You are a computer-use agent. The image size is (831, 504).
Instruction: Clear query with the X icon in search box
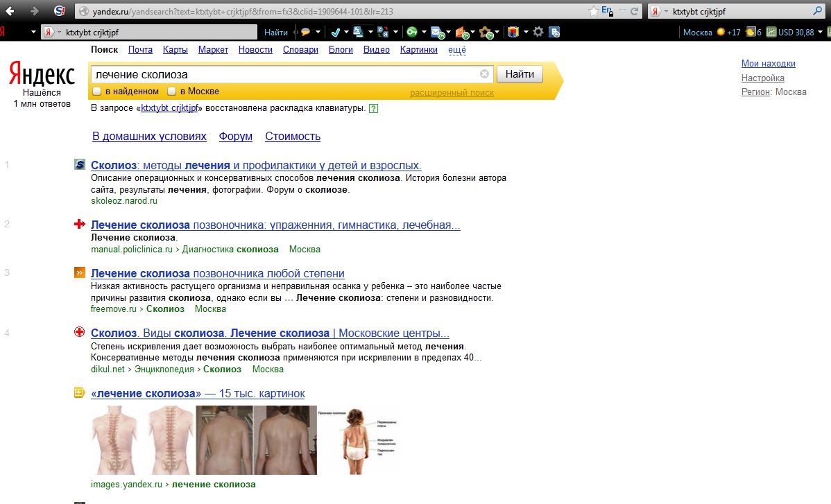coord(484,74)
